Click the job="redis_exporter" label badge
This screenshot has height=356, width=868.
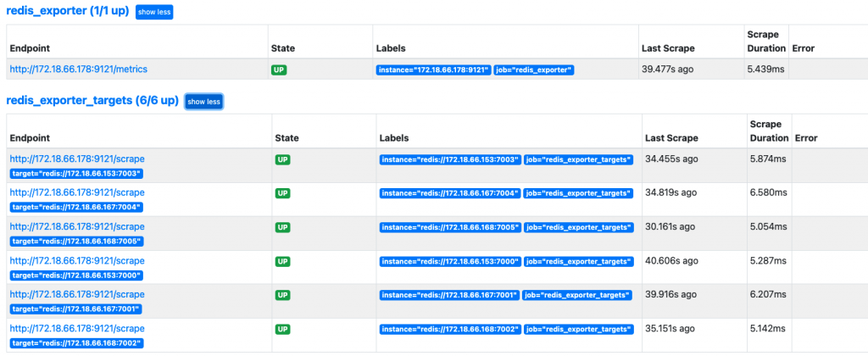click(x=534, y=70)
